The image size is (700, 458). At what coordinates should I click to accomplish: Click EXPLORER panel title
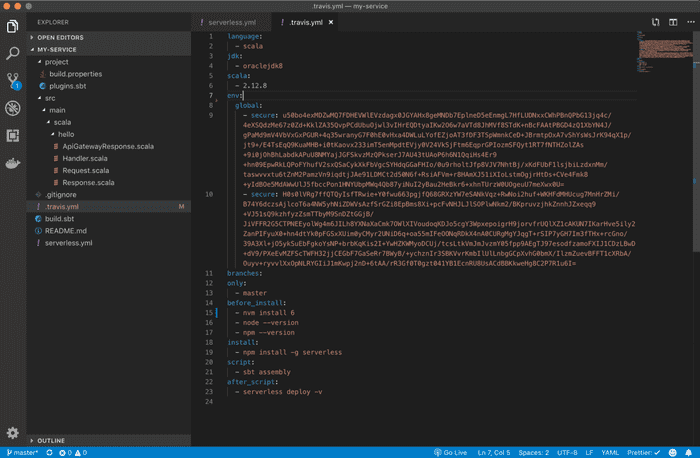[x=53, y=22]
